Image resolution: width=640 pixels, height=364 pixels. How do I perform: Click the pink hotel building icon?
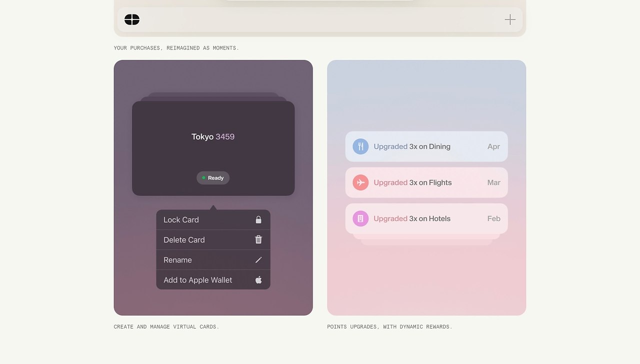pyautogui.click(x=360, y=218)
